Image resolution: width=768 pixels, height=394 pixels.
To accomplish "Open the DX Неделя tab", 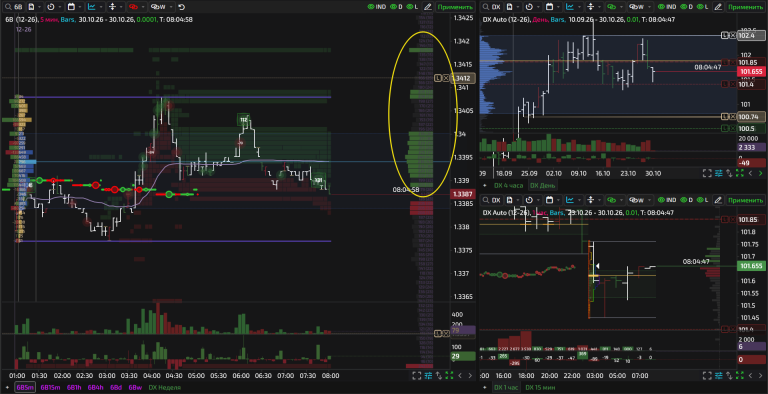I will (x=165, y=388).
